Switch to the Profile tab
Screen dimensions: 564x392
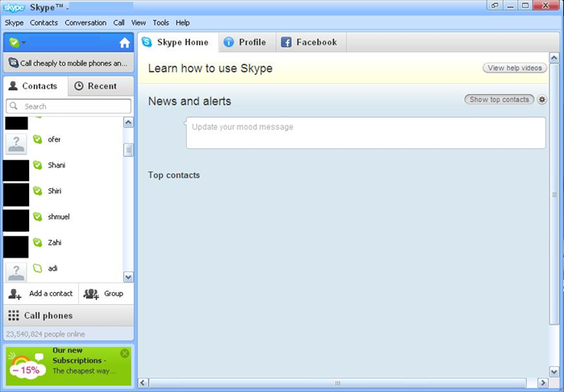[x=247, y=43]
